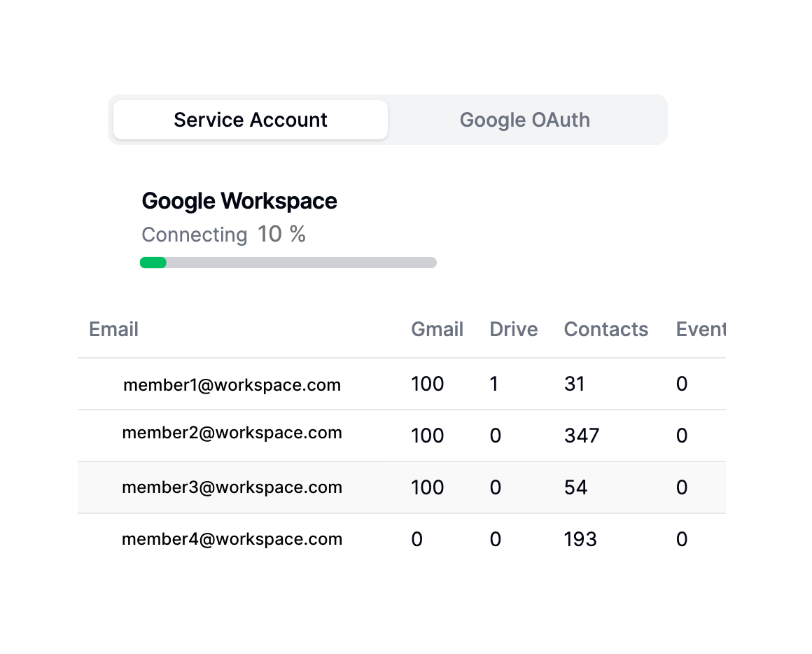Switch to the Google OAuth tab
812x654 pixels.
[x=524, y=120]
